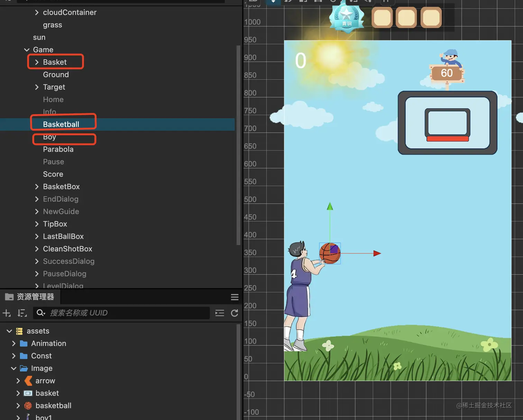
Task: Expand the PauseDialog node
Action: point(37,274)
